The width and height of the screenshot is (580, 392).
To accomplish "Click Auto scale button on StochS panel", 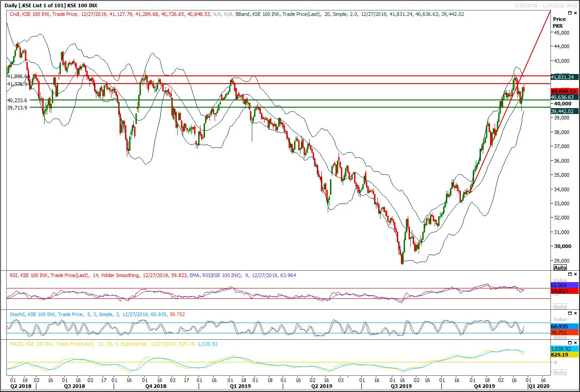I will (x=560, y=337).
